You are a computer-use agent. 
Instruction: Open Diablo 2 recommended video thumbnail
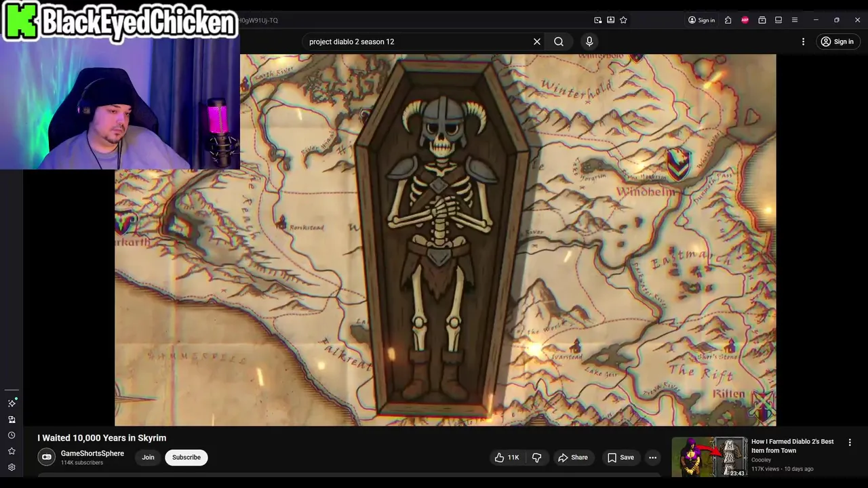point(709,457)
